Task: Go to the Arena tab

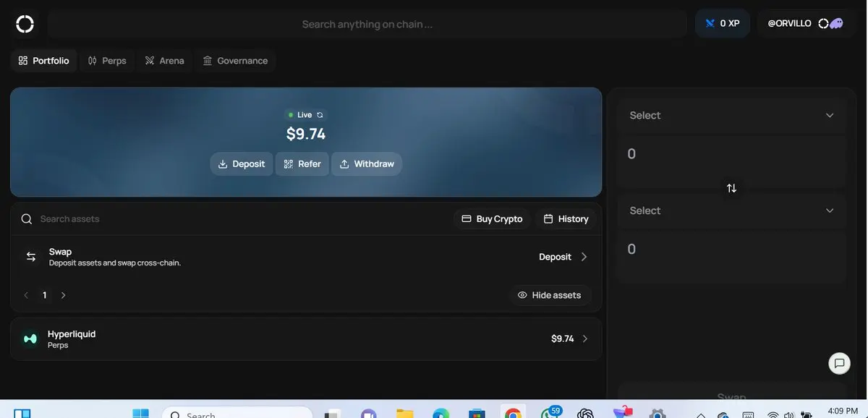Action: click(x=164, y=61)
